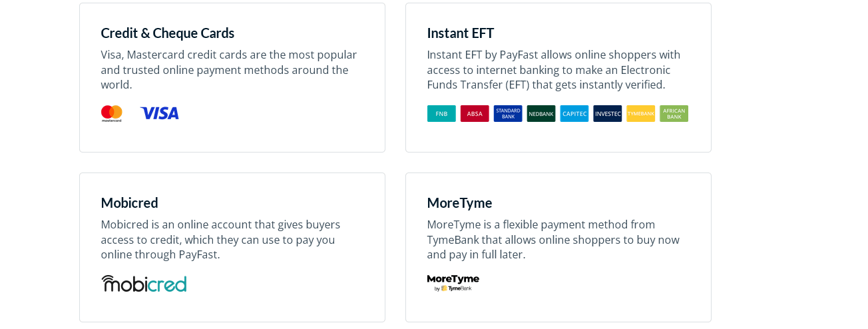This screenshot has height=329, width=868.
Task: Open the Credit & Cheque Cards heading
Action: coord(168,33)
